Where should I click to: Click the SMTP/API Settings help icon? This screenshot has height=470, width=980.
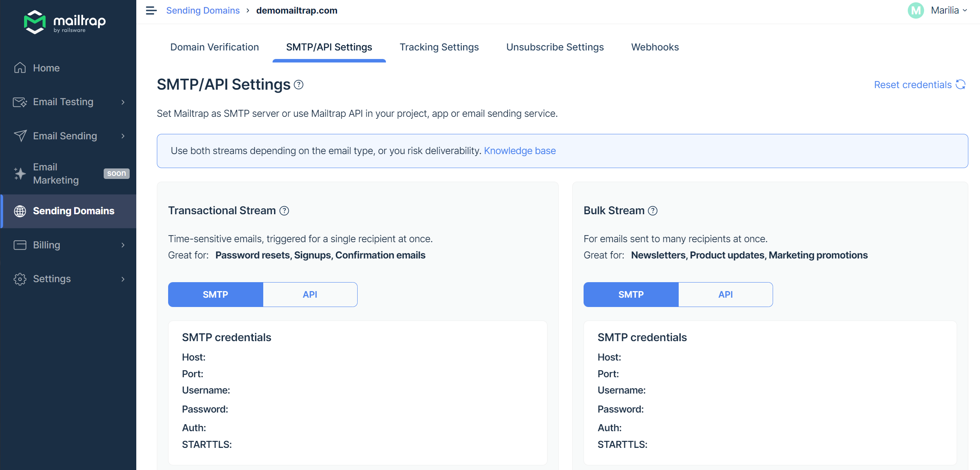(299, 85)
